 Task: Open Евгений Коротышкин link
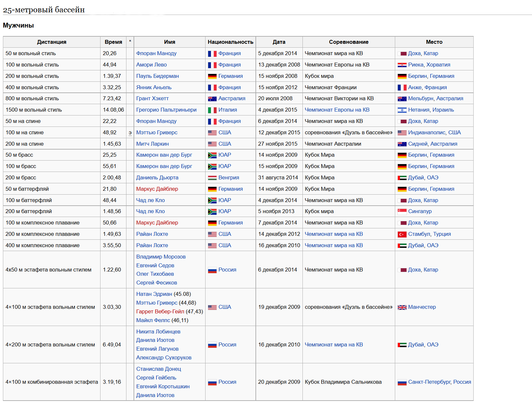163,387
